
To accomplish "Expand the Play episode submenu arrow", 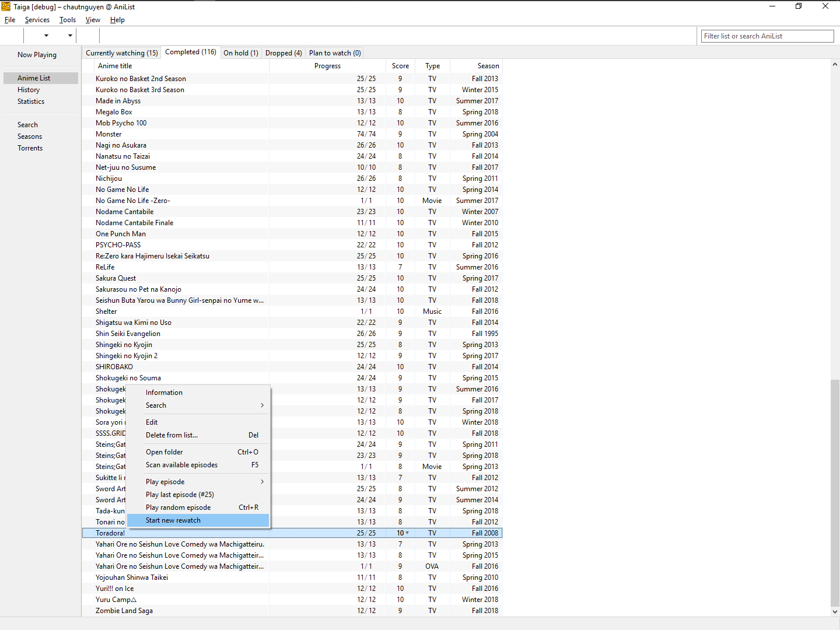I will click(x=262, y=482).
